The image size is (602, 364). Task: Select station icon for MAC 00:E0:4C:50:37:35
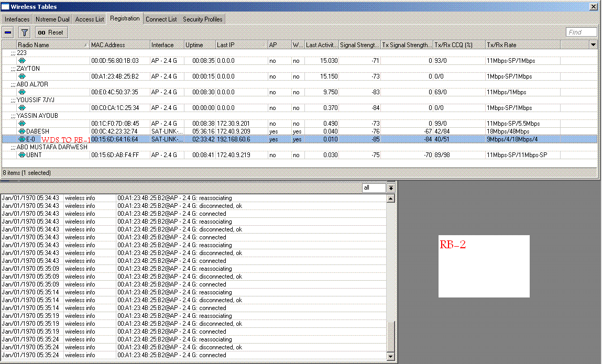point(22,92)
